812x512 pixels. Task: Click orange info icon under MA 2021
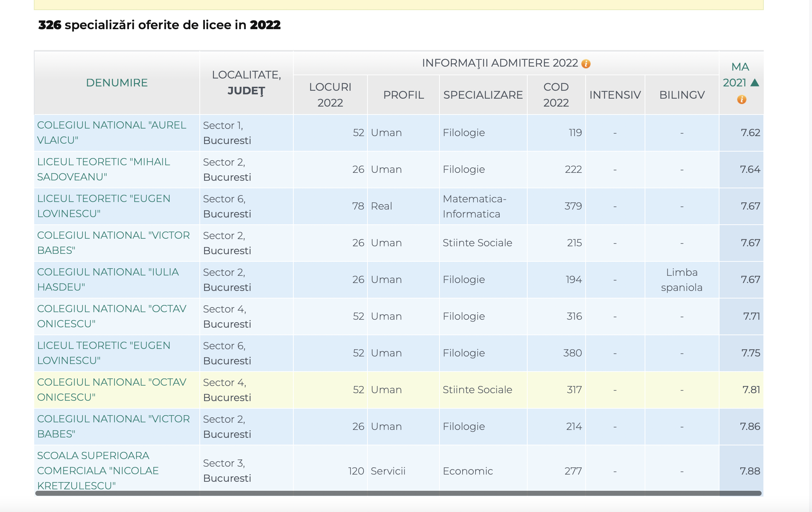741,99
